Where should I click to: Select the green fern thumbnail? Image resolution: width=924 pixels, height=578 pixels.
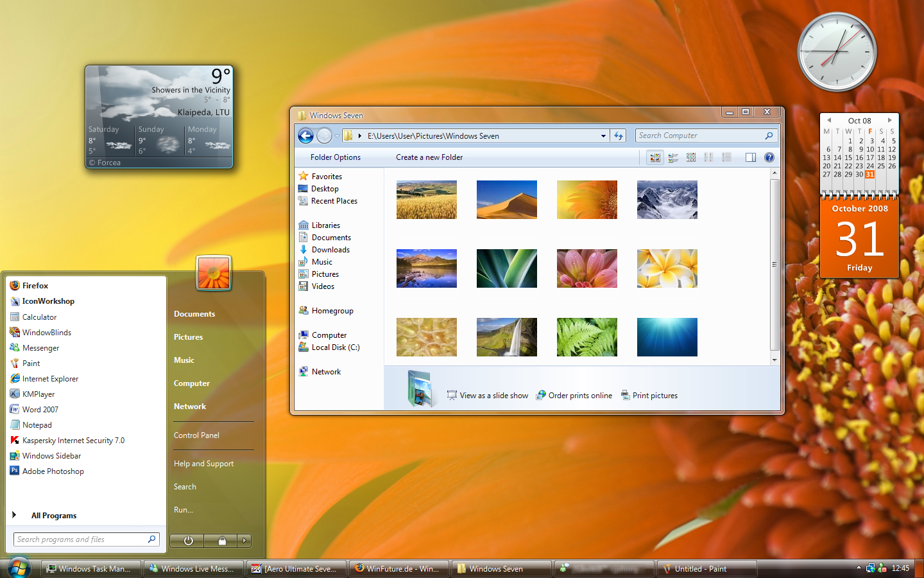tap(587, 337)
